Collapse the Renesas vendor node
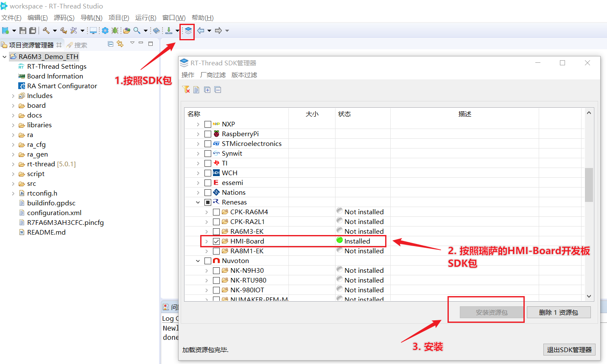 (198, 202)
